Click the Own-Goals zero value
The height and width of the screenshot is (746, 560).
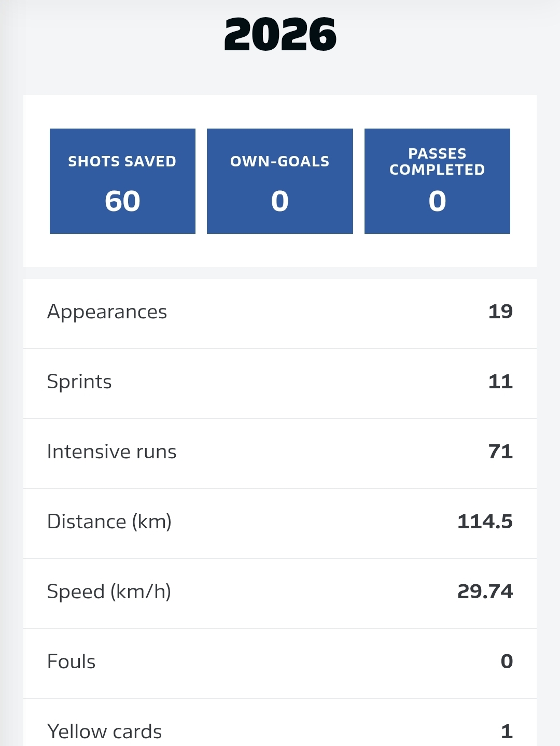(x=279, y=201)
